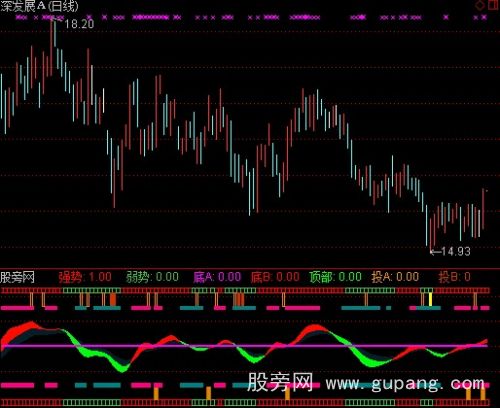500x408 pixels.
Task: Click the 股旁网 indicator name label
Action: [x=17, y=277]
